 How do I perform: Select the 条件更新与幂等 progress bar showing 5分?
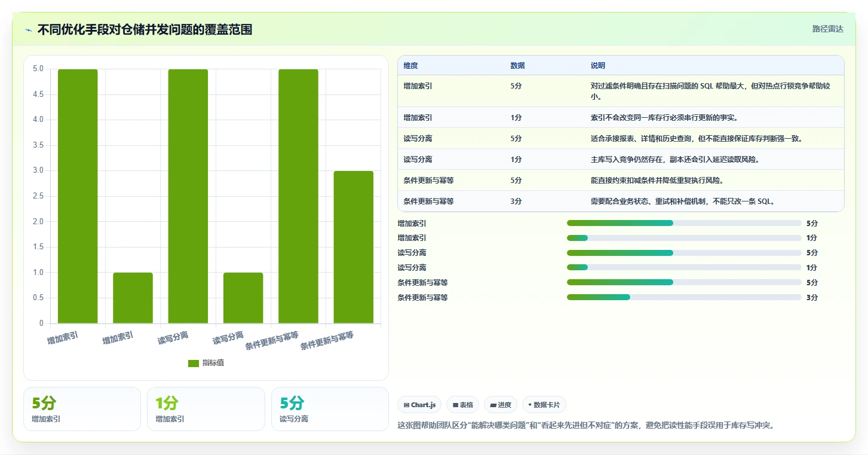pos(684,282)
